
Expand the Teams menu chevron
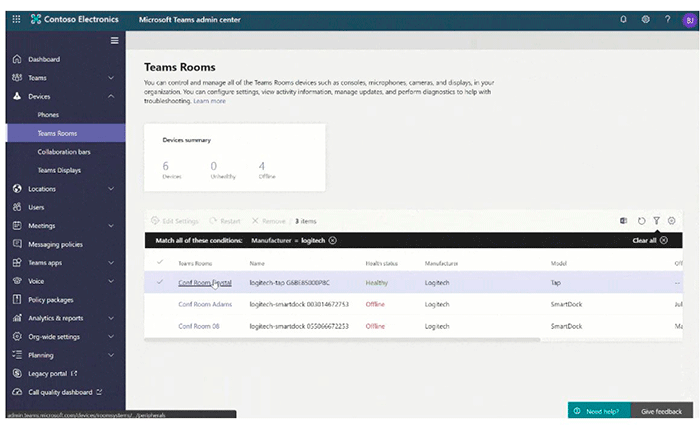111,78
